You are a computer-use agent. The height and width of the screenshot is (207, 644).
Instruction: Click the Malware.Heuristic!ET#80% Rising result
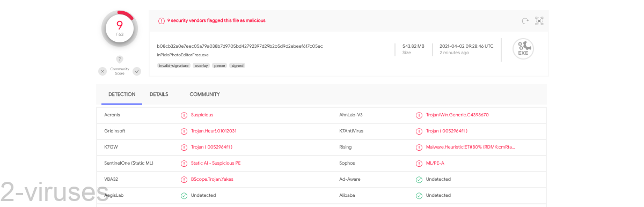point(471,147)
